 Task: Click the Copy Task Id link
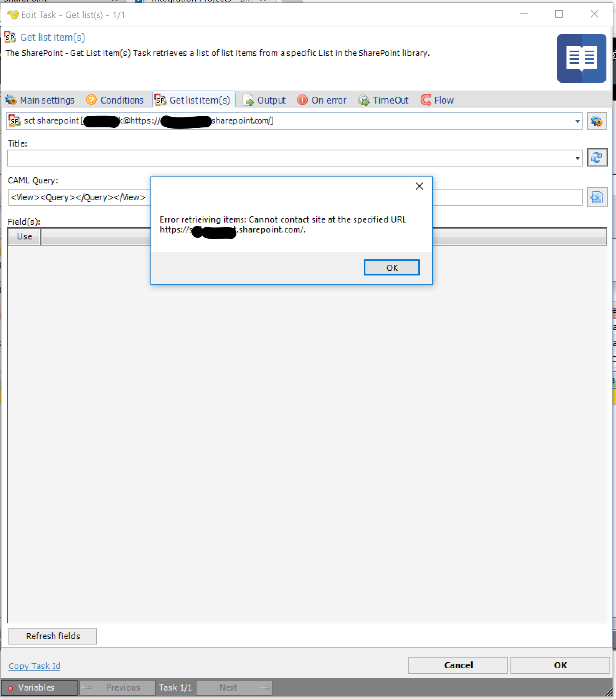click(35, 666)
